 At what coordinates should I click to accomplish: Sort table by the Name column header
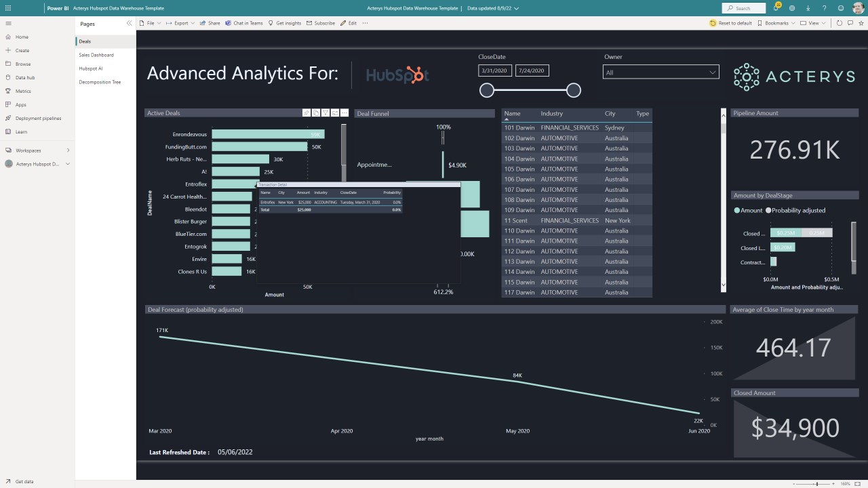(512, 113)
